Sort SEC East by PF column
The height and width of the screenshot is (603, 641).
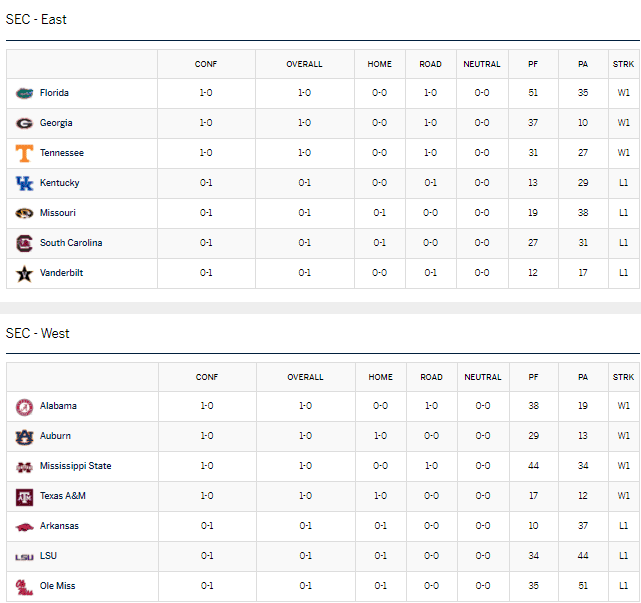click(533, 64)
